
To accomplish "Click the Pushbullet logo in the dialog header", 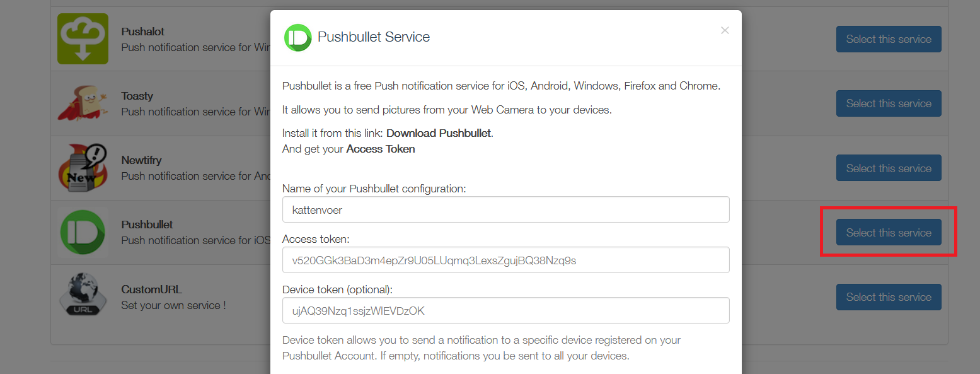I will [x=297, y=37].
